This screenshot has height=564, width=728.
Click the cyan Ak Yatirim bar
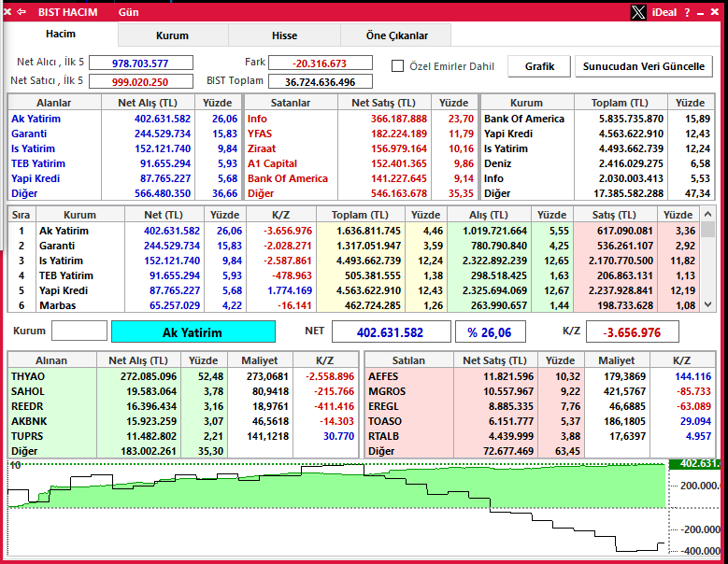pyautogui.click(x=193, y=332)
